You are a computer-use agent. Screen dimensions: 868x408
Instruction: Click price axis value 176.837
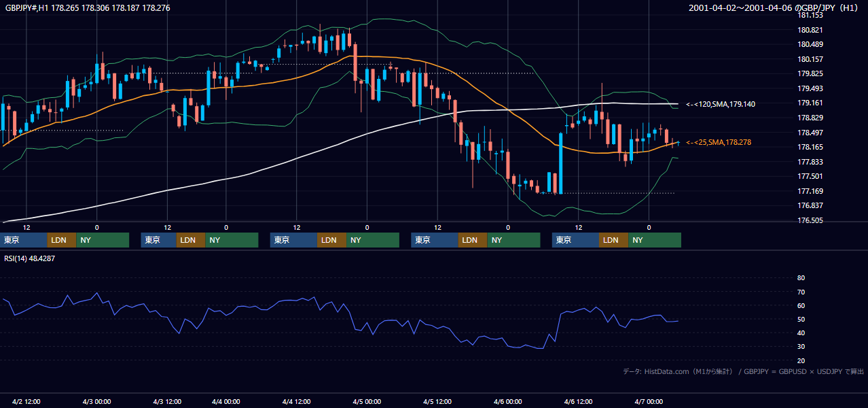tap(809, 205)
